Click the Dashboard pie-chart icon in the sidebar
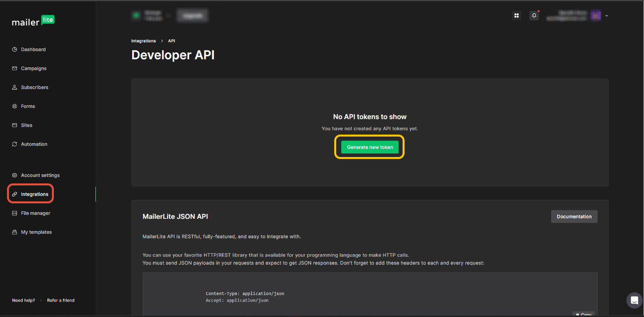Image resolution: width=644 pixels, height=317 pixels. point(15,49)
